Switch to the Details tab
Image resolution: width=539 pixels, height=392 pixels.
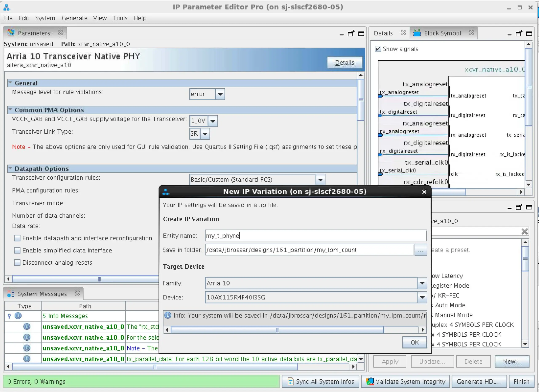(x=383, y=33)
